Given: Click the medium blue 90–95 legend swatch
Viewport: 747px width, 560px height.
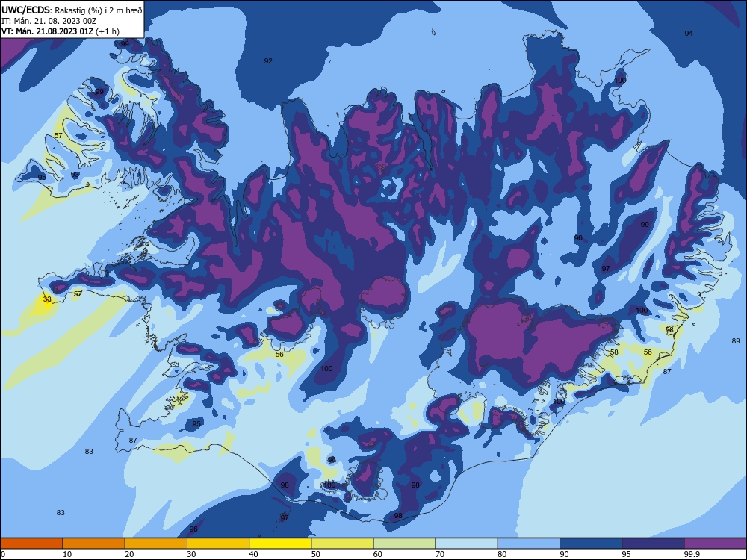Looking at the screenshot, I should pyautogui.click(x=591, y=544).
